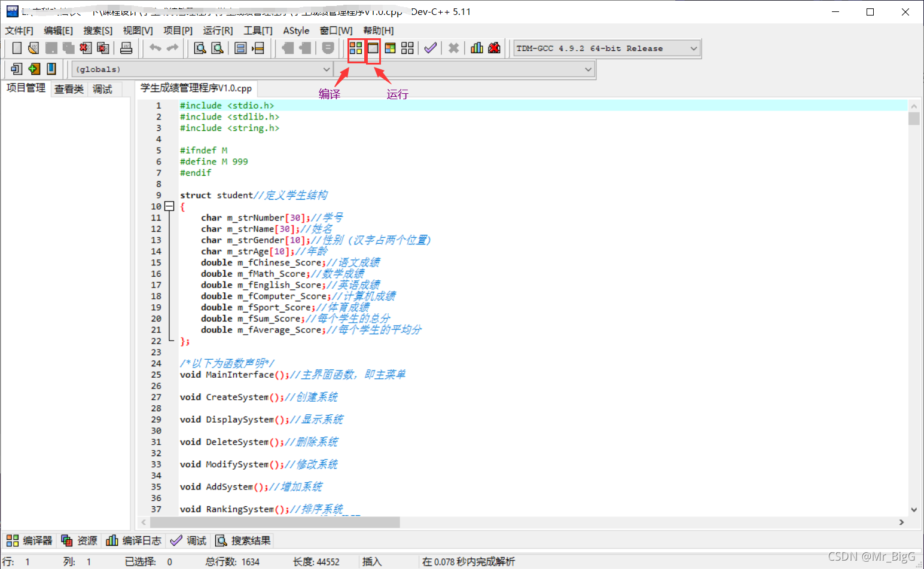
Task: Open the 项目[P] menu
Action: pos(178,30)
